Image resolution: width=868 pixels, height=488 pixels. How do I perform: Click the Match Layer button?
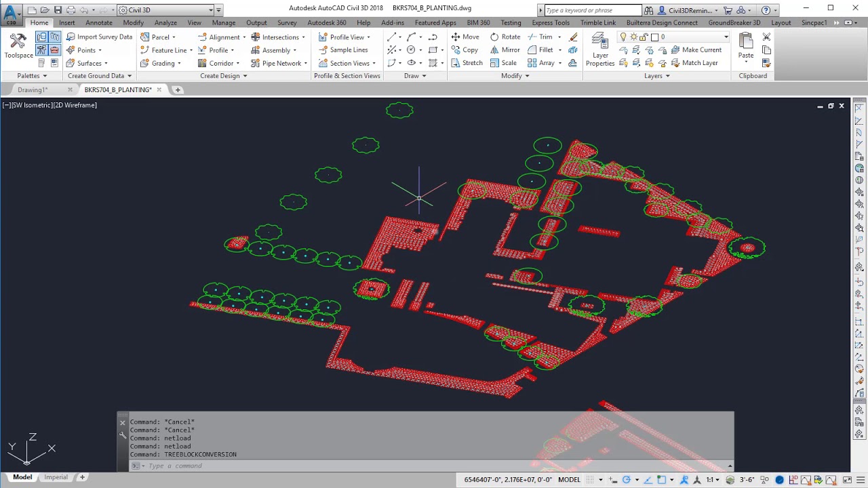[x=694, y=63]
